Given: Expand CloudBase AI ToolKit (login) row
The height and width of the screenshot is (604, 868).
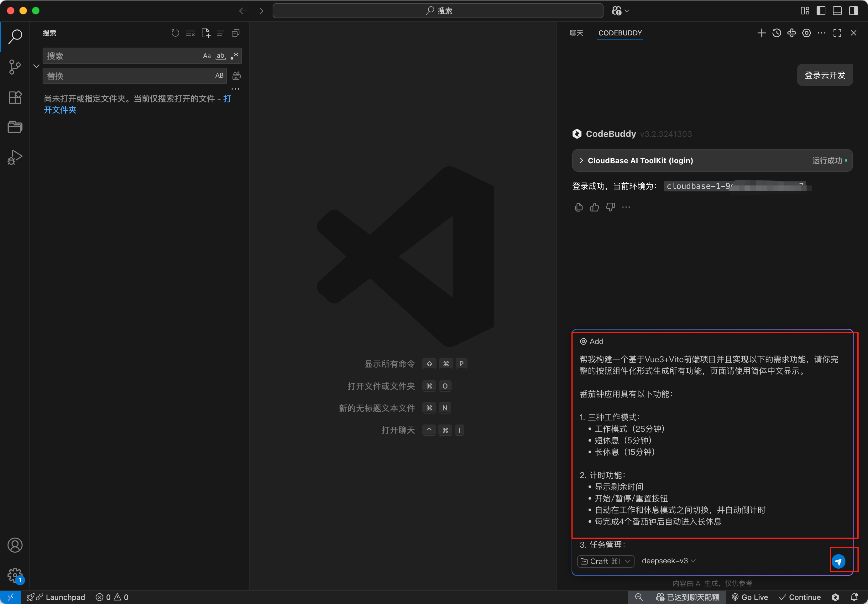Looking at the screenshot, I should point(712,161).
